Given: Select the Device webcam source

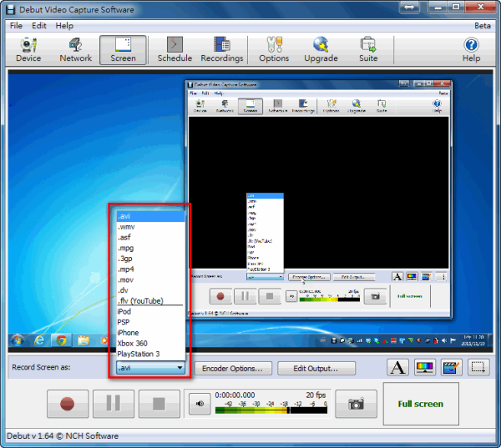Looking at the screenshot, I should click(28, 50).
